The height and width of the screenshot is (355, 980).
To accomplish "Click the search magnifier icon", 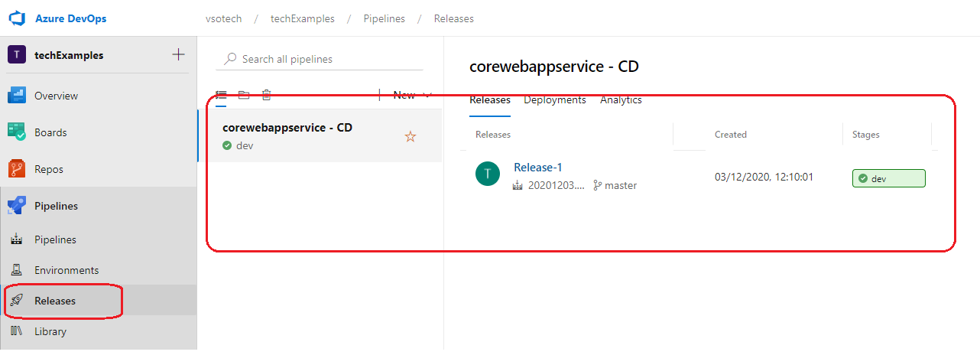I will [230, 59].
